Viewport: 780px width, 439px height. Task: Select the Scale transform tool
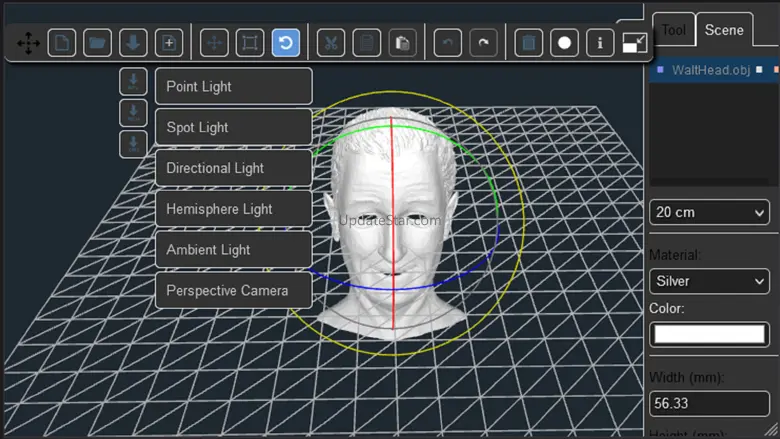click(250, 43)
